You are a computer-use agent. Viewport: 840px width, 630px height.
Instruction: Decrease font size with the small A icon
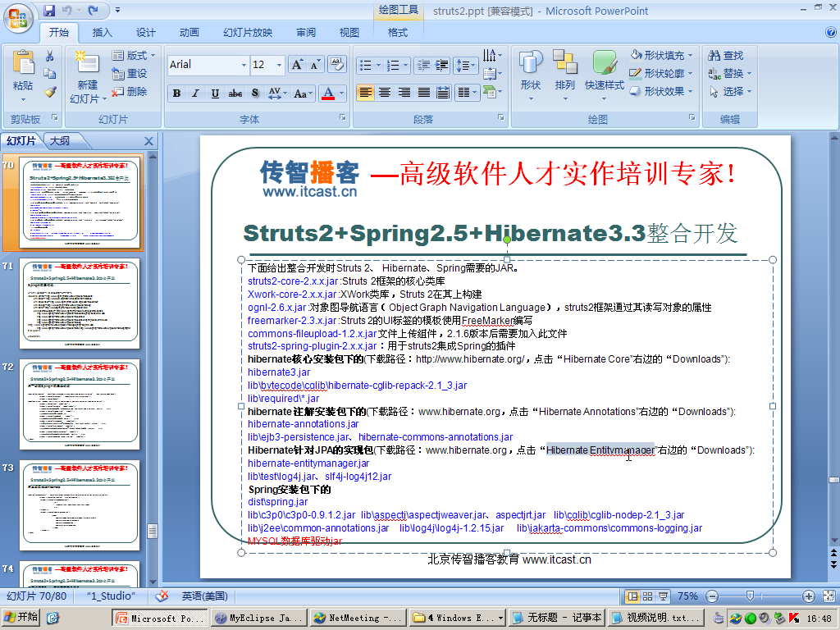tap(315, 65)
